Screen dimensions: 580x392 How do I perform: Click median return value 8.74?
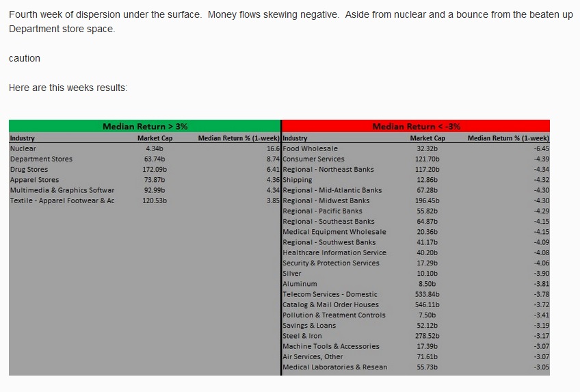[273, 159]
